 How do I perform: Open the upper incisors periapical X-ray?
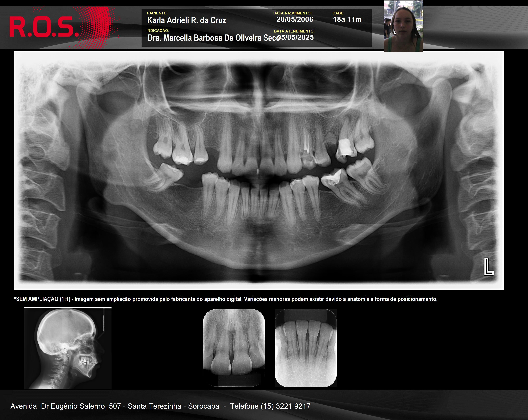pyautogui.click(x=234, y=348)
